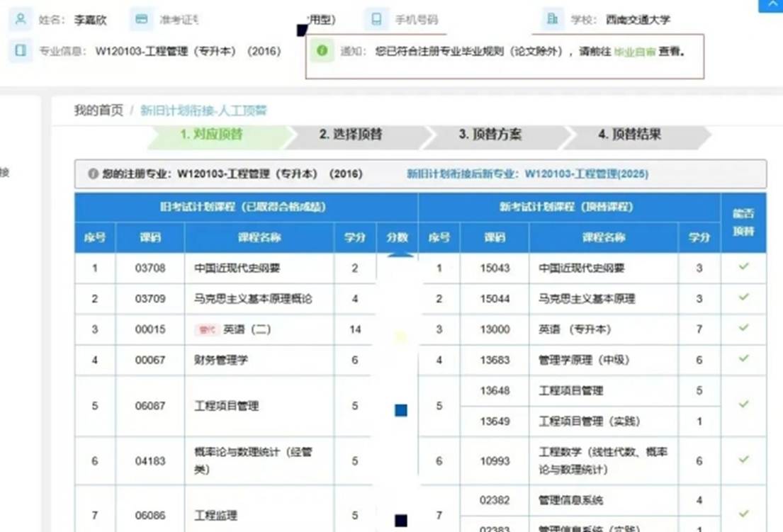Click the book icon beside 专业信息
Viewport: 783px width, 532px height.
point(21,50)
